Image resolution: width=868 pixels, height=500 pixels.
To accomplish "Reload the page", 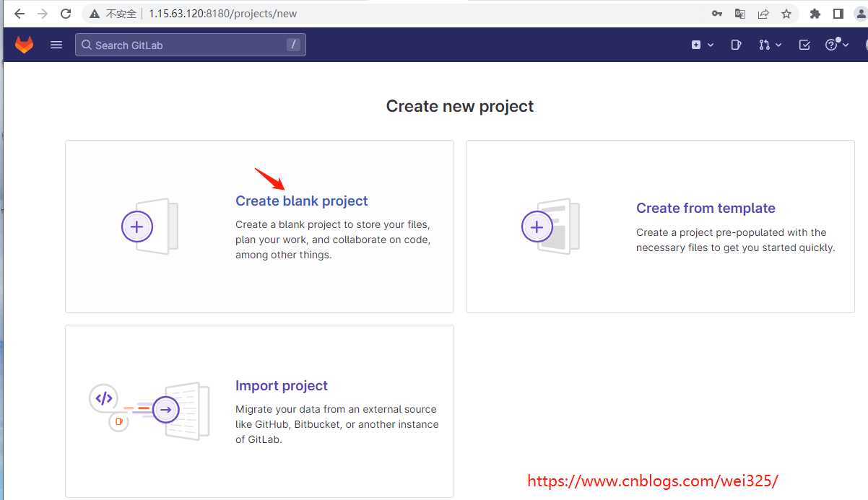I will click(x=66, y=14).
